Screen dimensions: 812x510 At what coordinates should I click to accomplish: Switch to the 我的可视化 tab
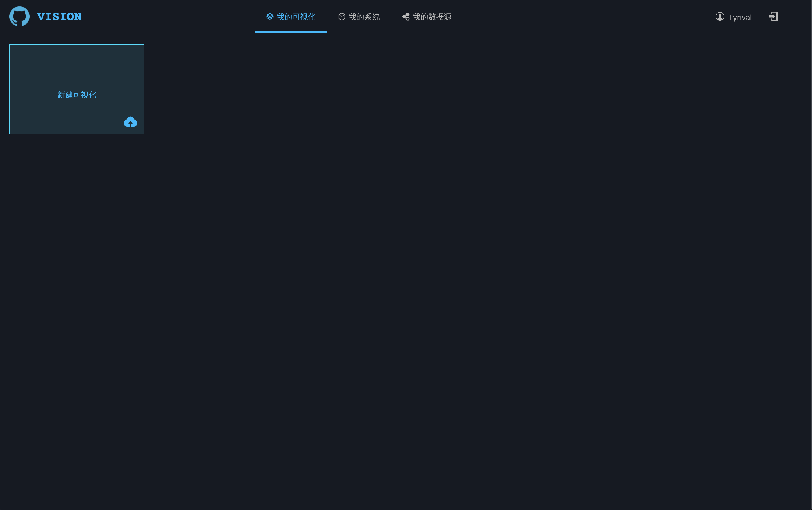coord(296,17)
